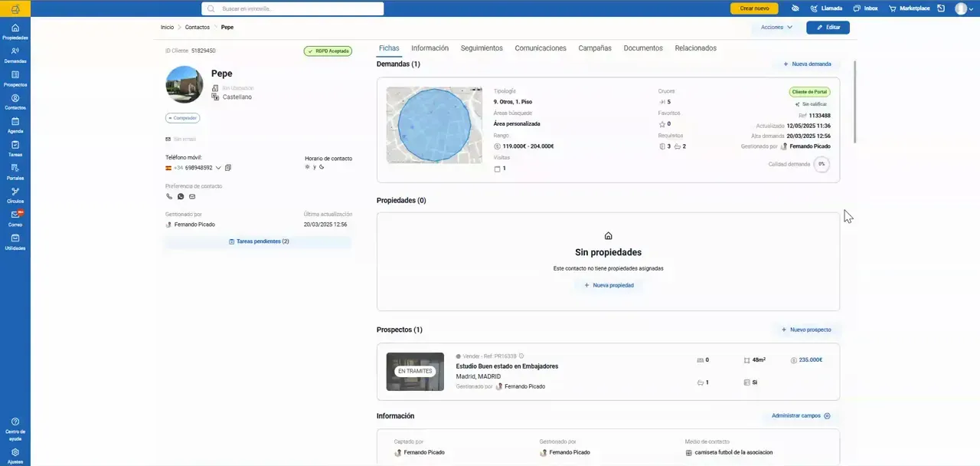Click the info icon next to Ref PR16338

click(x=521, y=356)
